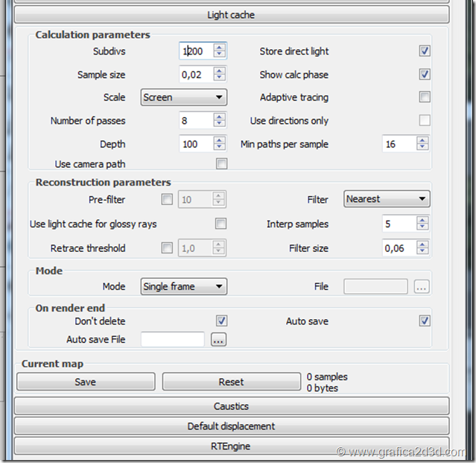Click the Save button under Current map
The height and width of the screenshot is (463, 476).
(85, 382)
